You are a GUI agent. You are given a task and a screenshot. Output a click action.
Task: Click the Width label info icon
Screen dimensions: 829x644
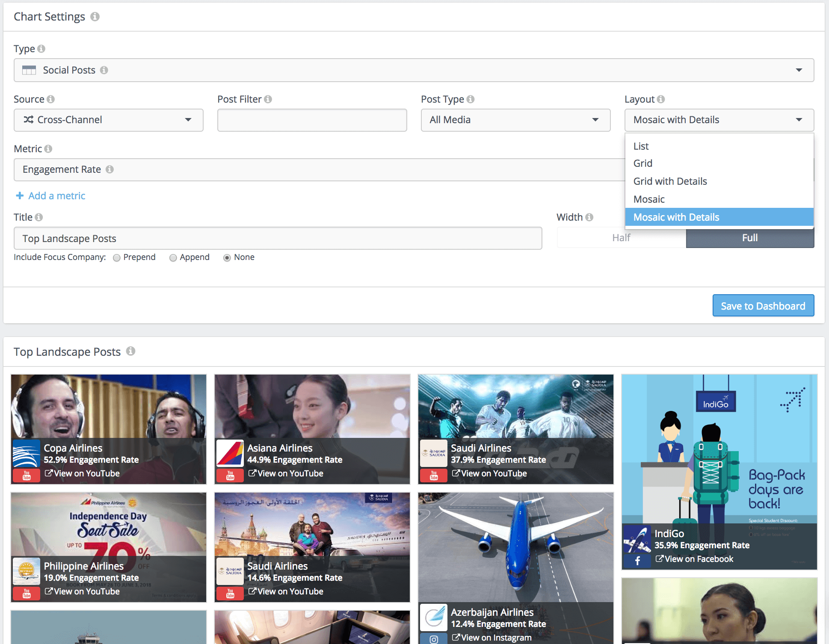589,217
